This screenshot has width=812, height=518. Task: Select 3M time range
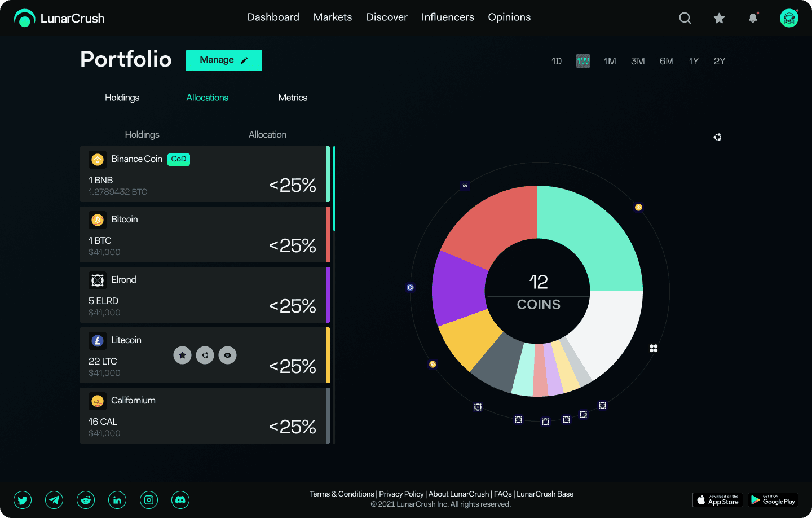pos(638,61)
